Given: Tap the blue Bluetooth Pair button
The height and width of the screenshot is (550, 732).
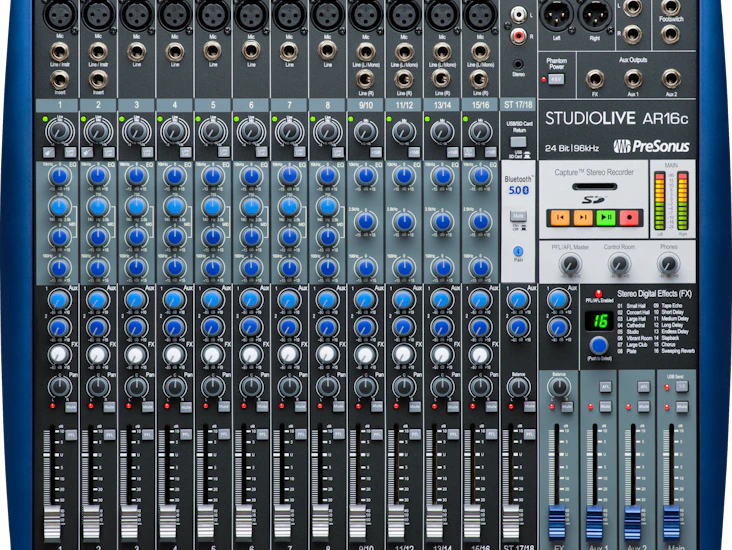Looking at the screenshot, I should (518, 251).
